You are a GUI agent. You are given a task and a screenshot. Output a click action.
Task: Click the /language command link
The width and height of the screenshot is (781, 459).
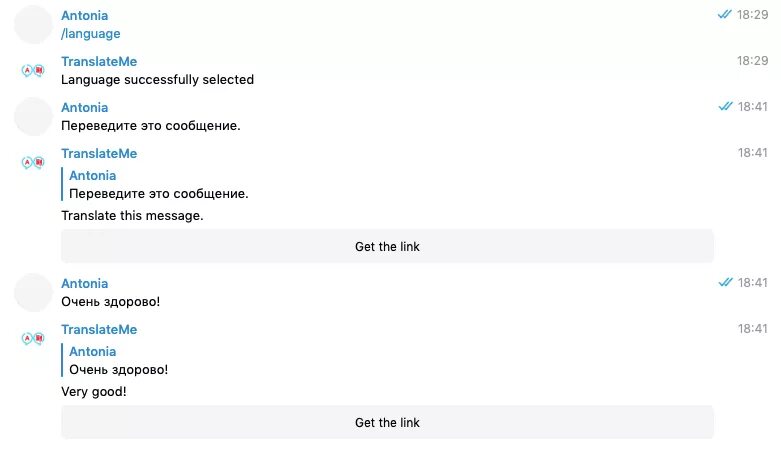tap(91, 34)
